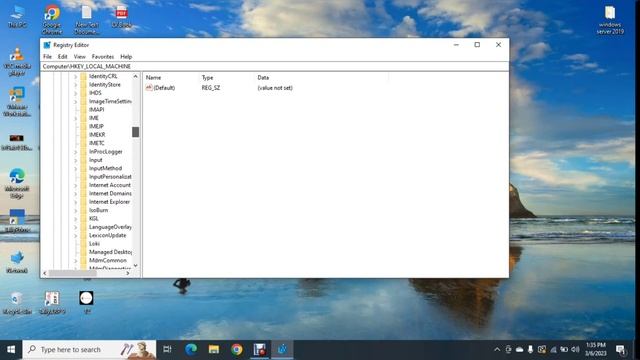Screen dimensions: 640x360
Task: Click the tree horizontal scrollbar left arrow
Action: tap(45, 273)
